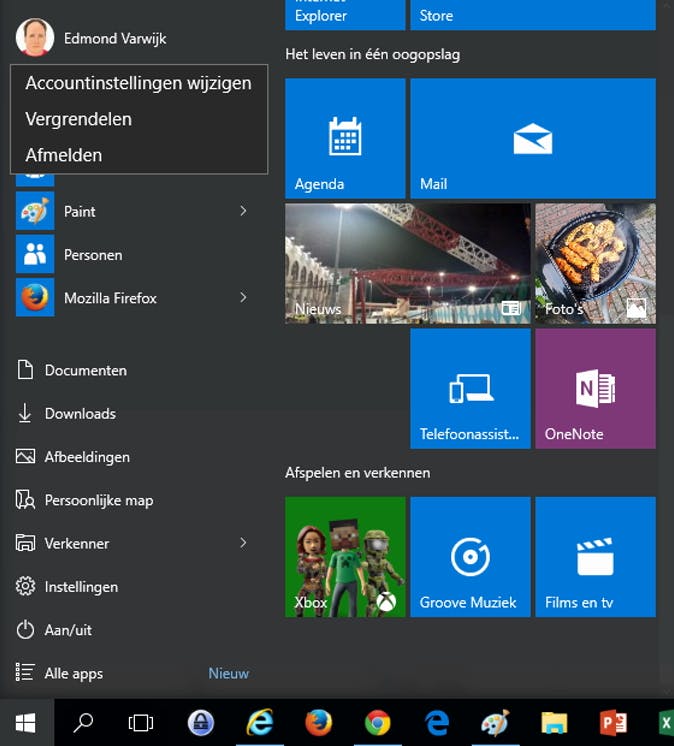Launch Internet Explorer from taskbar
The height and width of the screenshot is (746, 674).
260,723
